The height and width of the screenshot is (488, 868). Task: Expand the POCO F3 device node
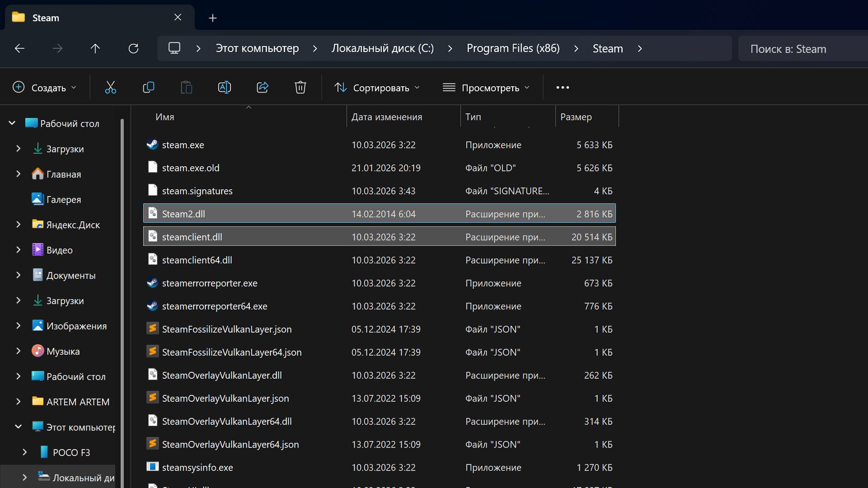coord(24,452)
